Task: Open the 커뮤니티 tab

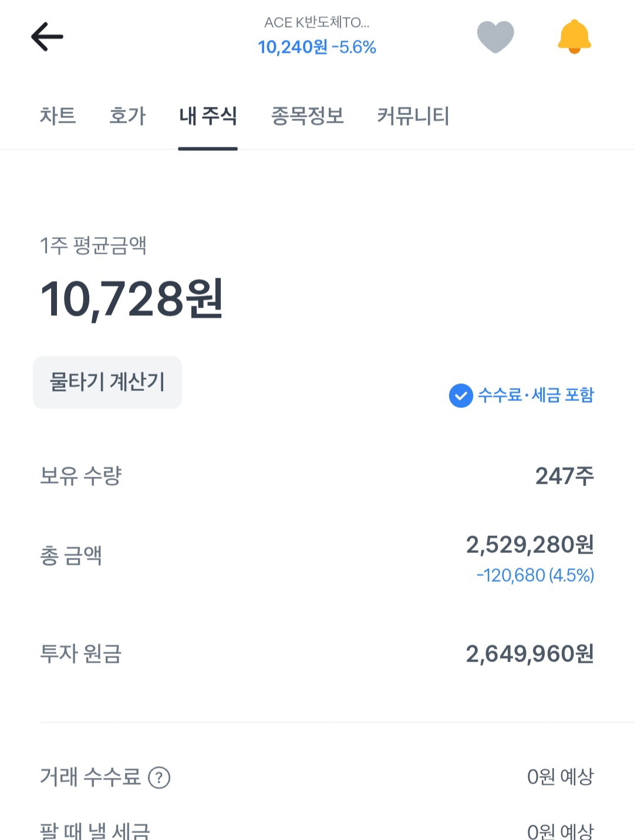Action: tap(413, 116)
